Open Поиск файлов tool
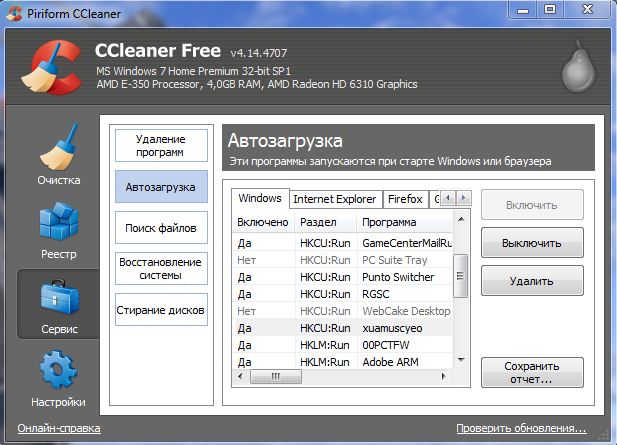Image resolution: width=617 pixels, height=445 pixels. coord(161,227)
